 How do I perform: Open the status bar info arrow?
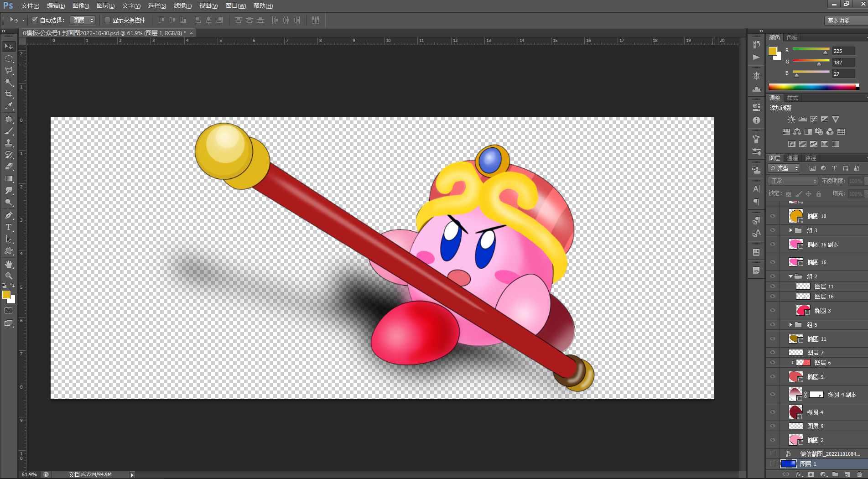pyautogui.click(x=132, y=475)
